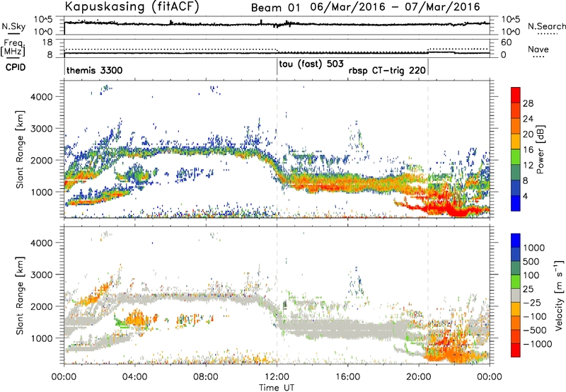
Task: Click the '12:00' time axis tick
Action: point(277,377)
